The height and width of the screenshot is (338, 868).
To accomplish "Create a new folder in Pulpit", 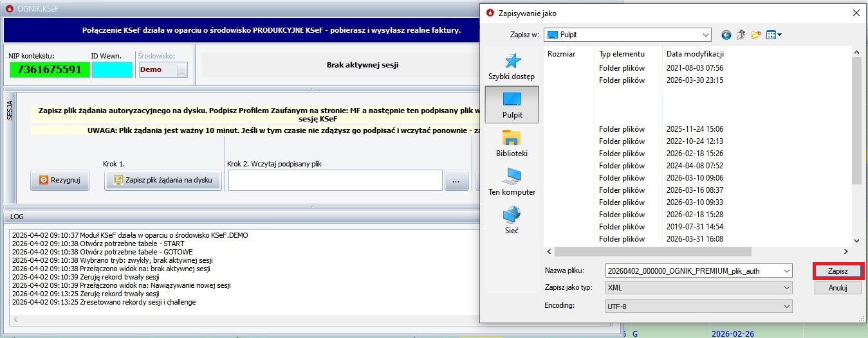I will coord(756,35).
